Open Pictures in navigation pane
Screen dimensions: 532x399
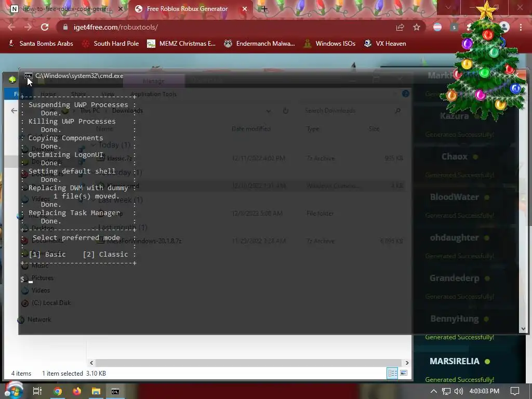[x=43, y=278]
